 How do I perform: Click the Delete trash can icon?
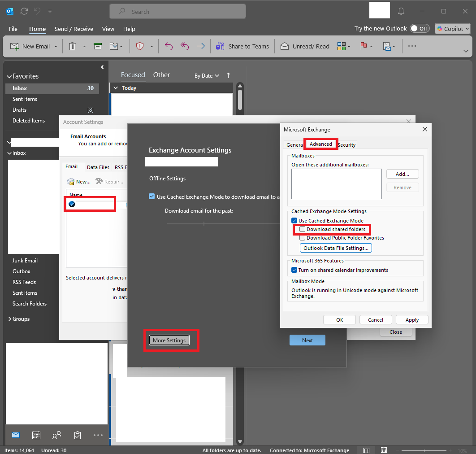(72, 46)
